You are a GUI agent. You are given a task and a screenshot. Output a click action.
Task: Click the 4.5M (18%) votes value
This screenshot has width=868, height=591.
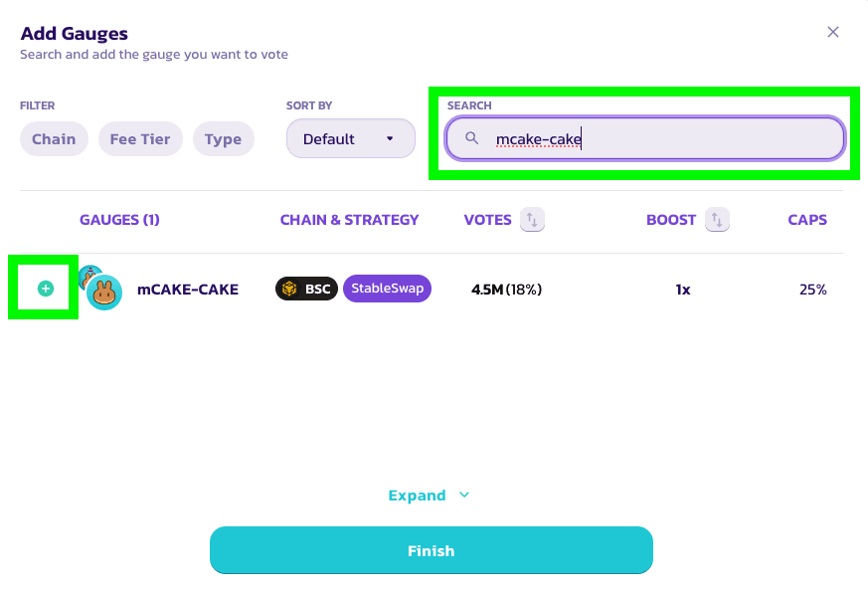pos(506,290)
